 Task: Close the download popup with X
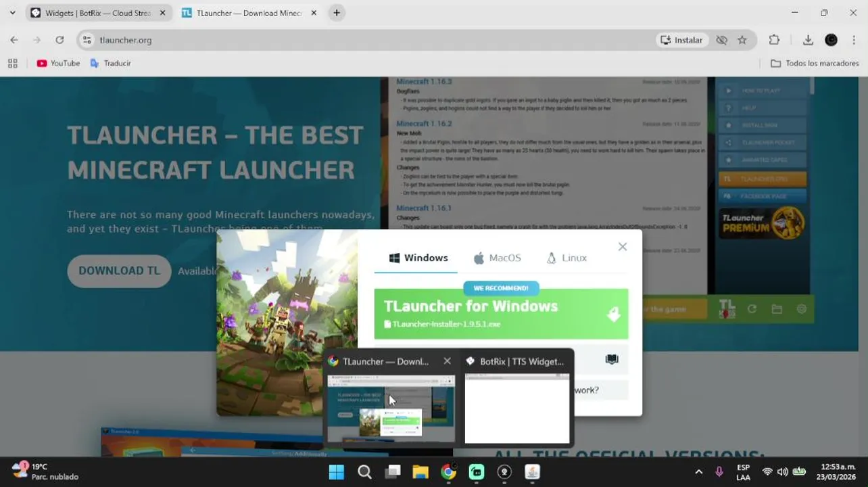pyautogui.click(x=623, y=247)
